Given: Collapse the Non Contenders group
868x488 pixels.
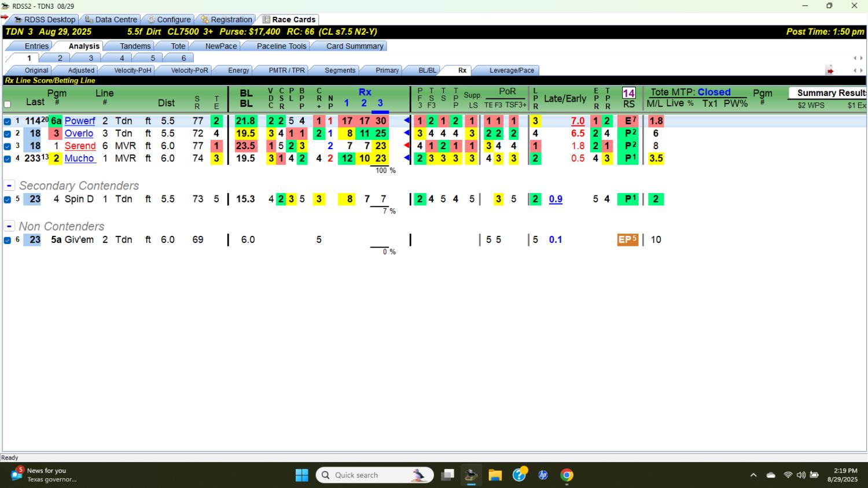Looking at the screenshot, I should point(9,226).
